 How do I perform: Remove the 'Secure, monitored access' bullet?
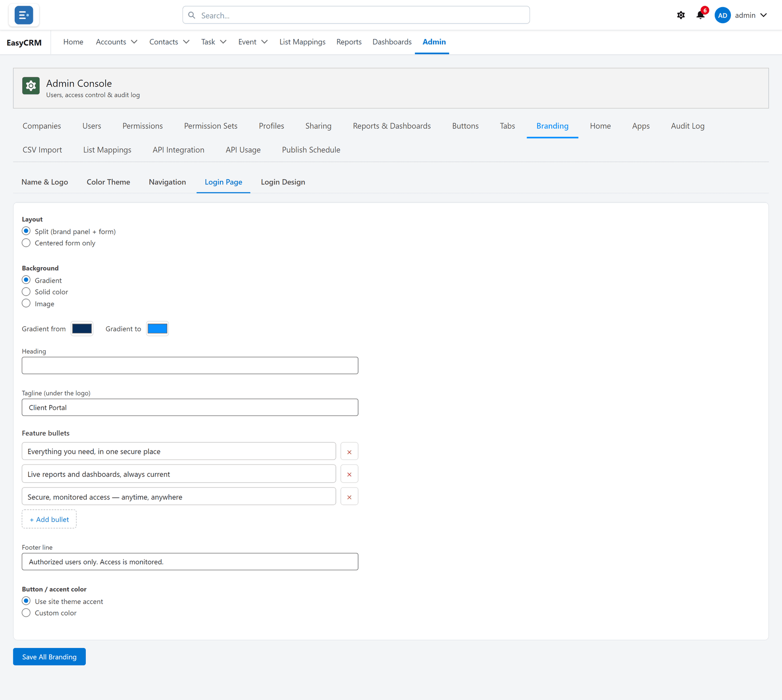(x=349, y=497)
